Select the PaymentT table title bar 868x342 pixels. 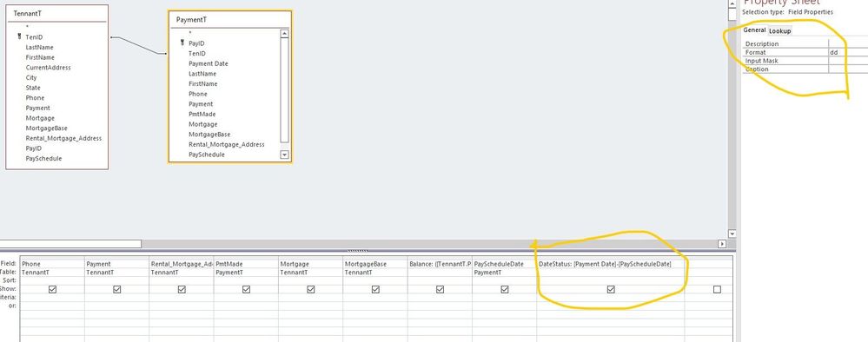tap(229, 19)
